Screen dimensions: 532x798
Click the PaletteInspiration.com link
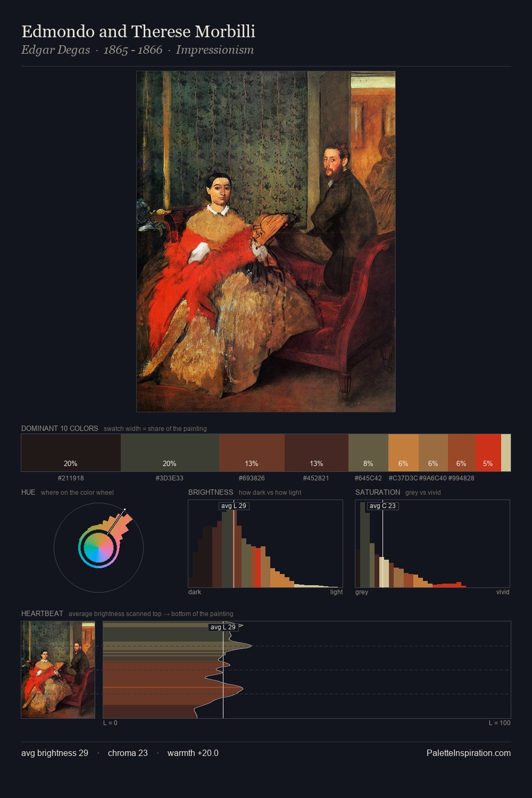469,753
